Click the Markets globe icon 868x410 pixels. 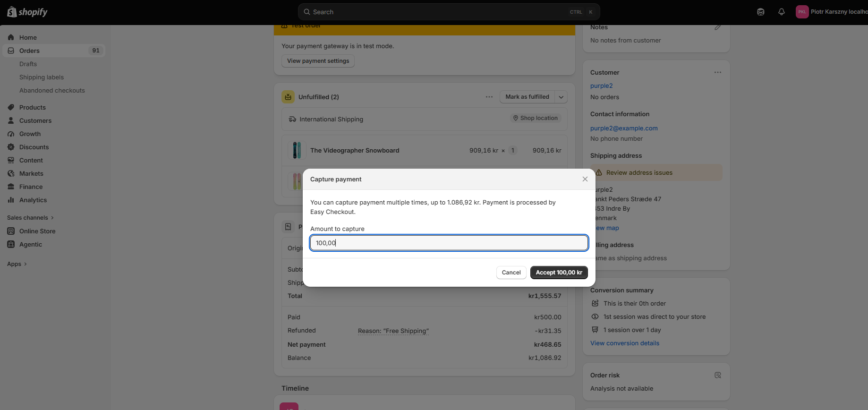point(11,173)
